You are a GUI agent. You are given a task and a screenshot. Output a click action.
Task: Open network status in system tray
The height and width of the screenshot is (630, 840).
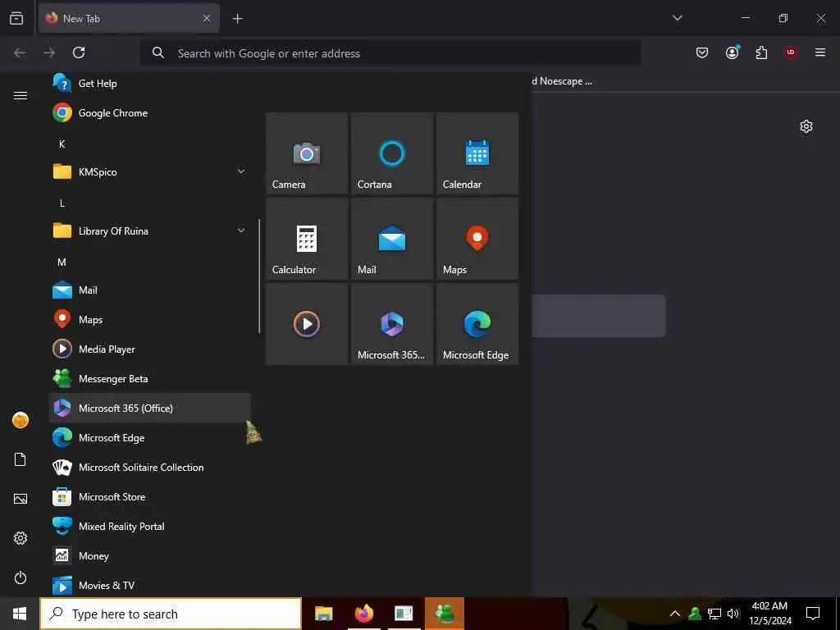[714, 614]
